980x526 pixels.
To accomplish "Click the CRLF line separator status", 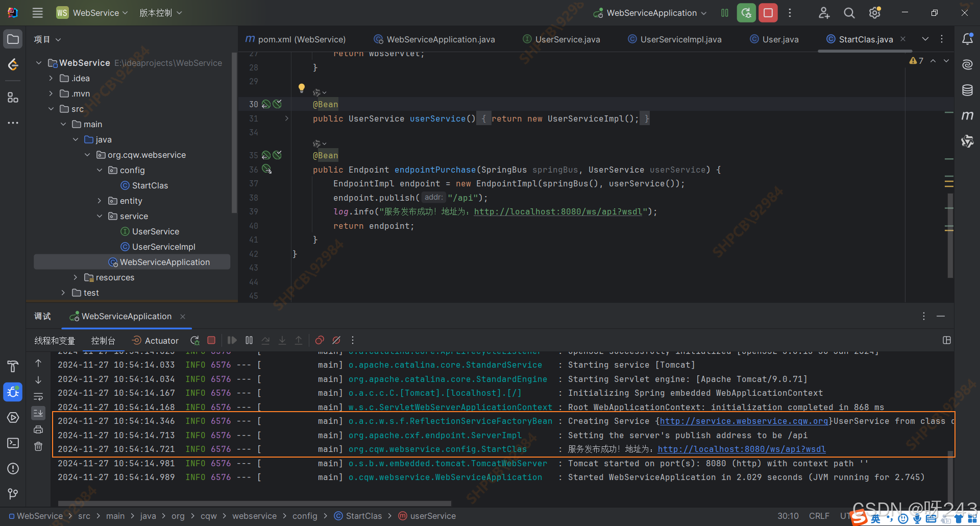I will point(819,516).
